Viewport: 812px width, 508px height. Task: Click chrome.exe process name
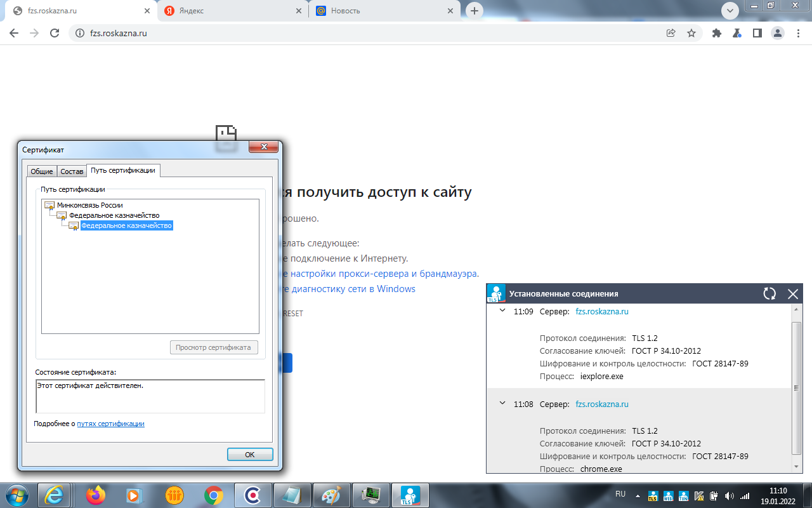coord(601,469)
